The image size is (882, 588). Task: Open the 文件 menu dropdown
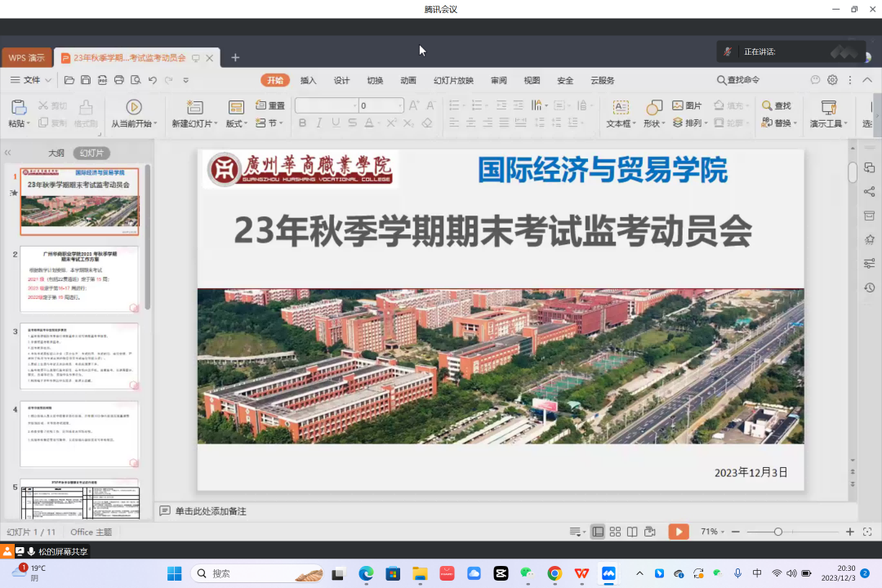tap(32, 80)
